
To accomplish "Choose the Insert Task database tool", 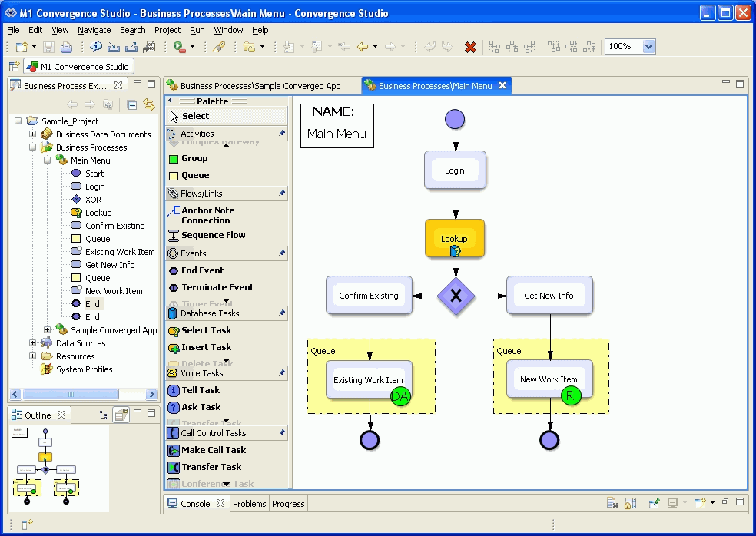I will [x=205, y=347].
